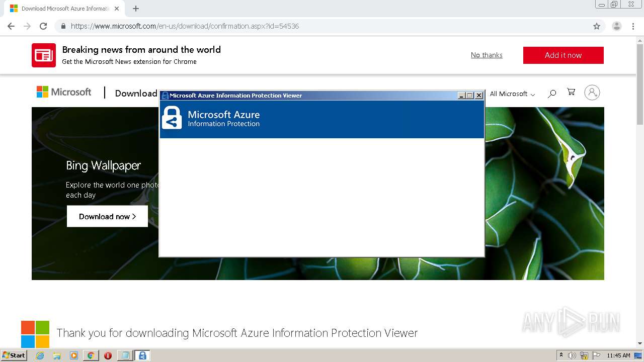
Task: Expand the All Microsoft dropdown
Action: pos(512,94)
